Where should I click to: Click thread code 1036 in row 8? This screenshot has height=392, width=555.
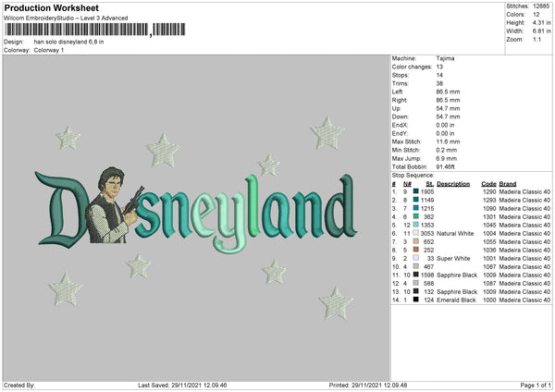click(x=489, y=251)
